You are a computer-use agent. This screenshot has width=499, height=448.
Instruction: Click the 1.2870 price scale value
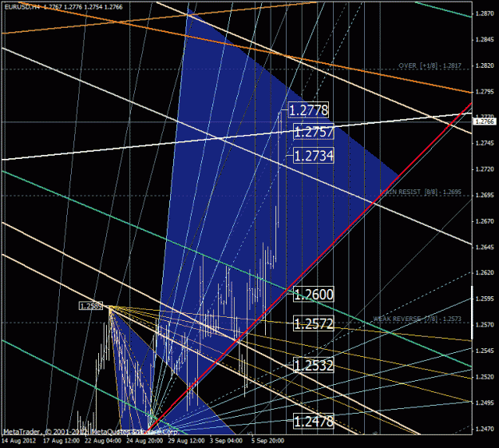[x=485, y=14]
